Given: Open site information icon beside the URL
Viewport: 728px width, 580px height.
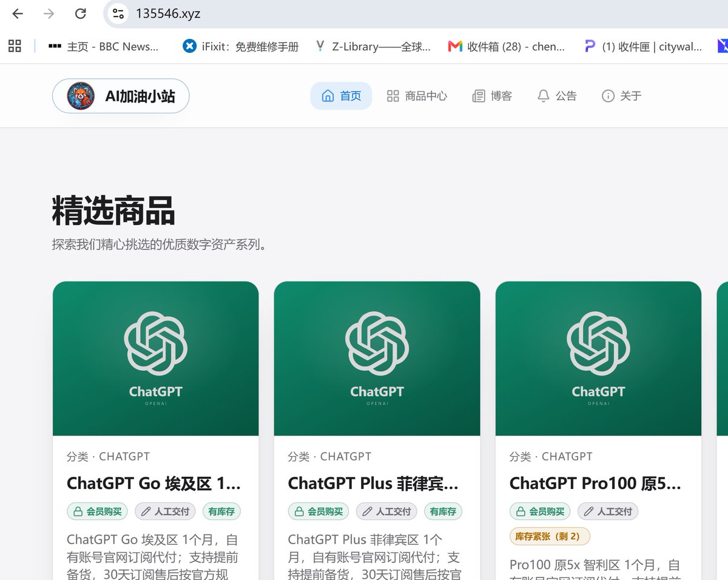Looking at the screenshot, I should [118, 13].
